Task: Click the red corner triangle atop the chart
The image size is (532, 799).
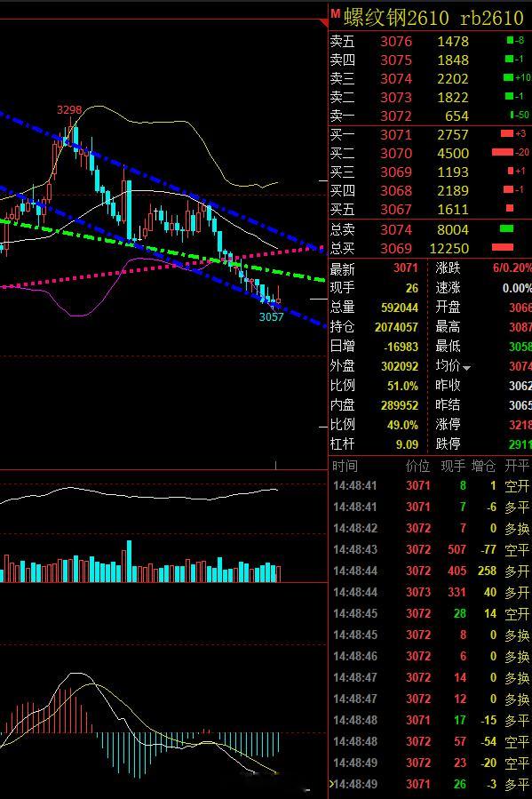Action: [x=324, y=22]
